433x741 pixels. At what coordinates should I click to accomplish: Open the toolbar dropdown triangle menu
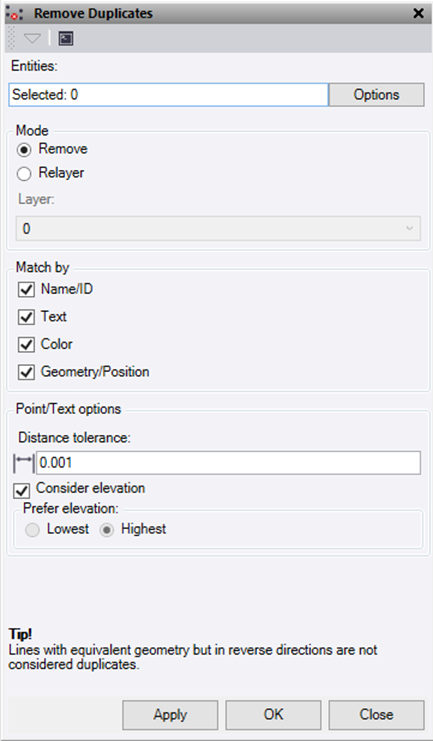(x=33, y=38)
